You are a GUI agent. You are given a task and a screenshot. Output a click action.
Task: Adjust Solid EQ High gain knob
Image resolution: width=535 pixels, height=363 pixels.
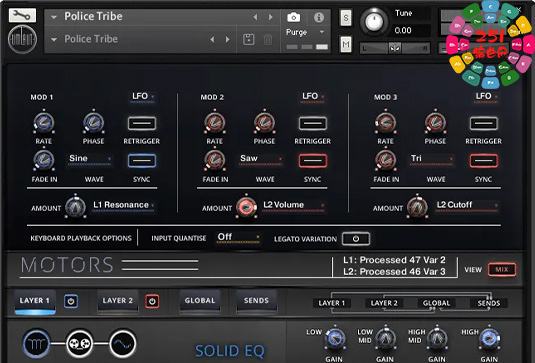coord(489,338)
